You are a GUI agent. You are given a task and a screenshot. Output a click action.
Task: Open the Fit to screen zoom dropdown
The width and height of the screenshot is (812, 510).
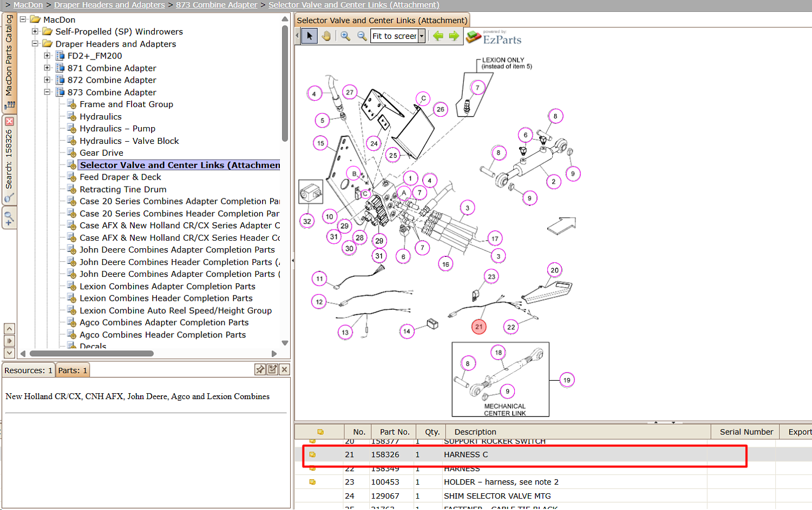422,36
